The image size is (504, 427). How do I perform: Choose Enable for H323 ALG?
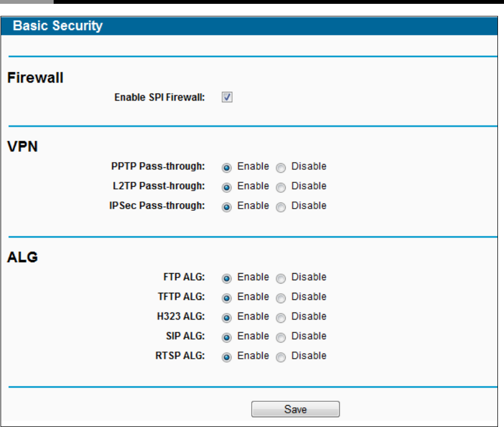click(227, 318)
